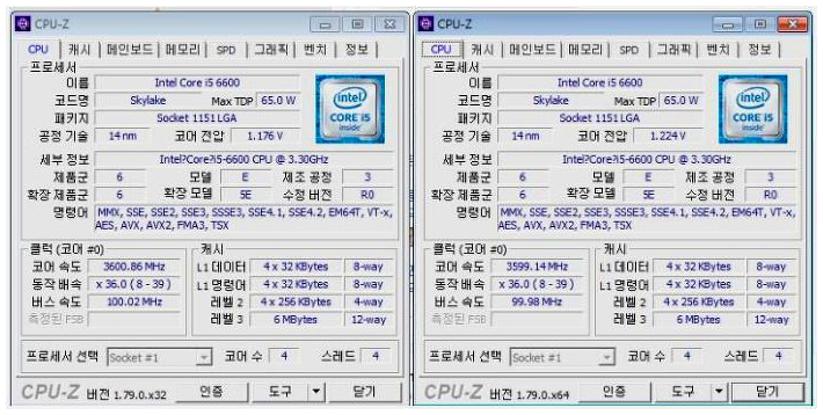Open the 정보 tab in the right window

coord(759,50)
